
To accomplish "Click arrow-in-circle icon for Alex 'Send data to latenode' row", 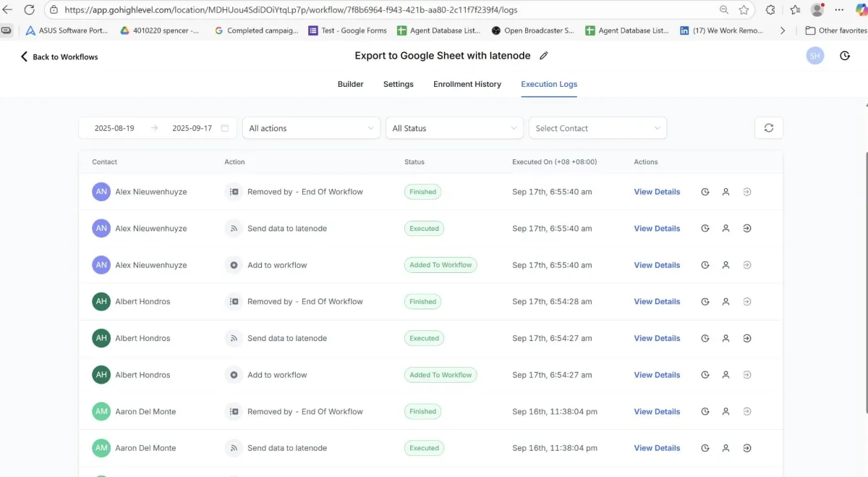I will 747,229.
